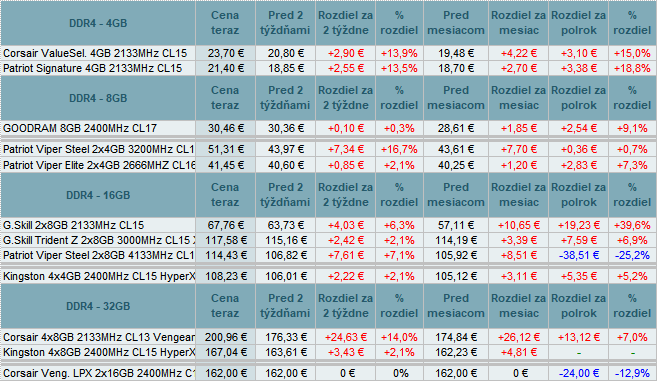
Task: Click the -25,2% blue percentage cell
Action: 632,255
